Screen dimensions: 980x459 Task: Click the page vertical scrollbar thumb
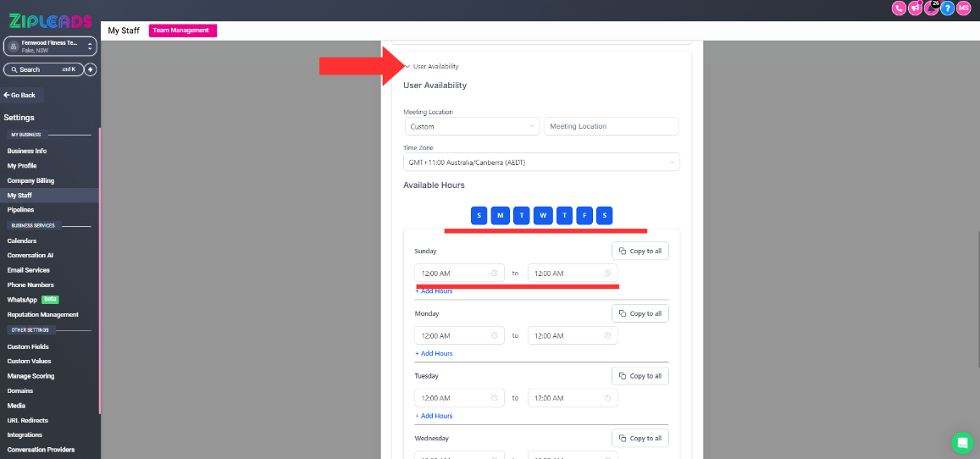(978, 299)
